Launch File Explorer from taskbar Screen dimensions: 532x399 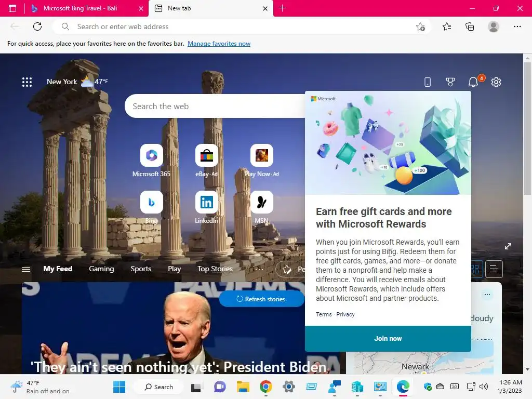tap(243, 387)
